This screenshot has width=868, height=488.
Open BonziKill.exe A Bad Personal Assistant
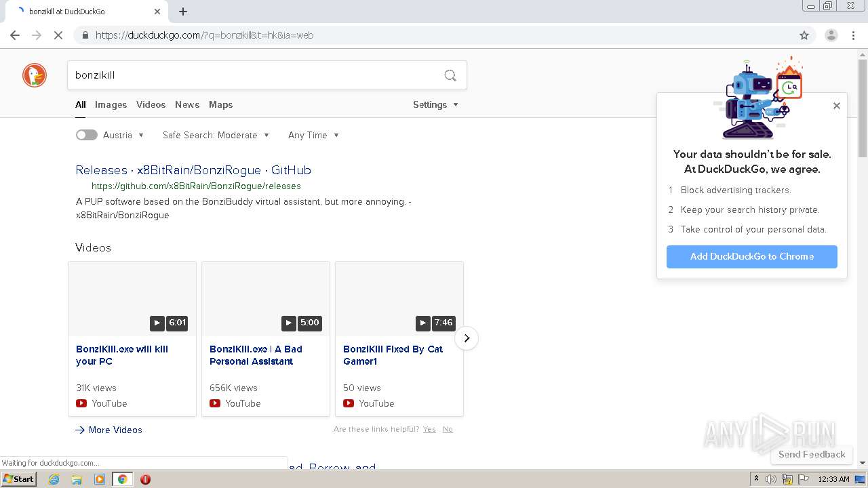256,355
